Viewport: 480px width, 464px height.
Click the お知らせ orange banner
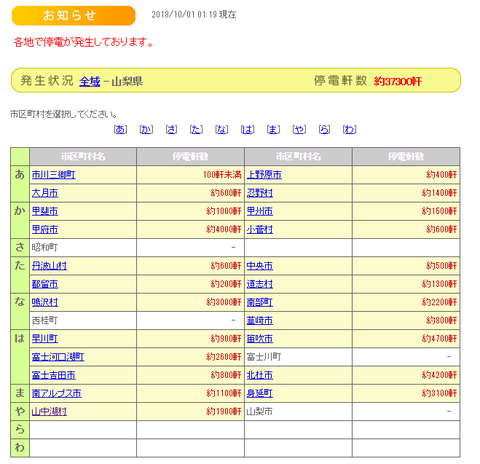click(x=73, y=15)
